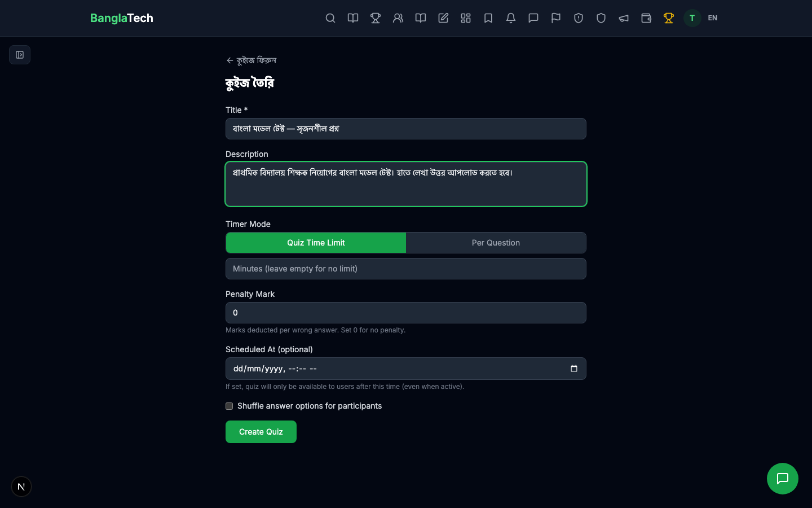Image resolution: width=812 pixels, height=508 pixels.
Task: Open the T profile avatar menu
Action: click(692, 18)
